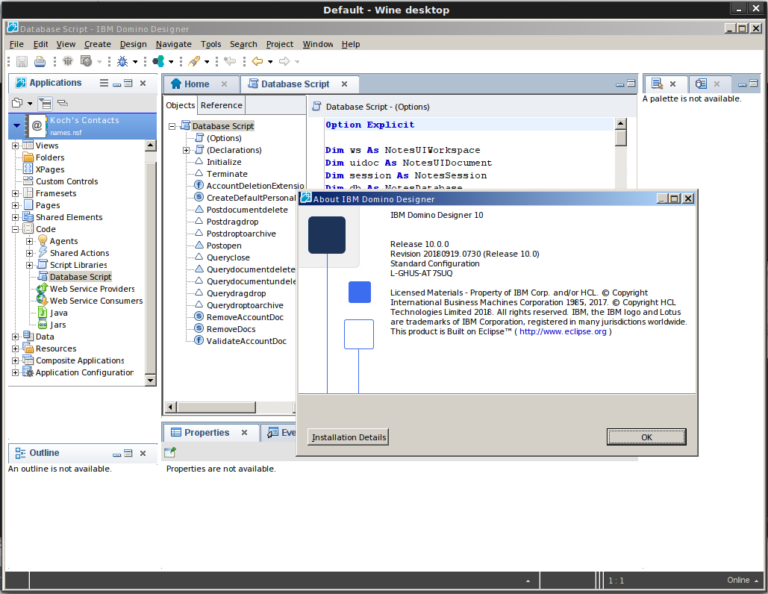Click the OK button in About dialog
Screen dimensions: 768x594
(x=647, y=437)
